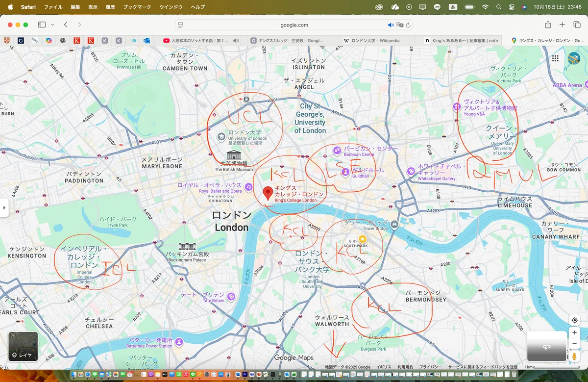The height and width of the screenshot is (382, 588).
Task: Show your location on the map
Action: tap(575, 320)
